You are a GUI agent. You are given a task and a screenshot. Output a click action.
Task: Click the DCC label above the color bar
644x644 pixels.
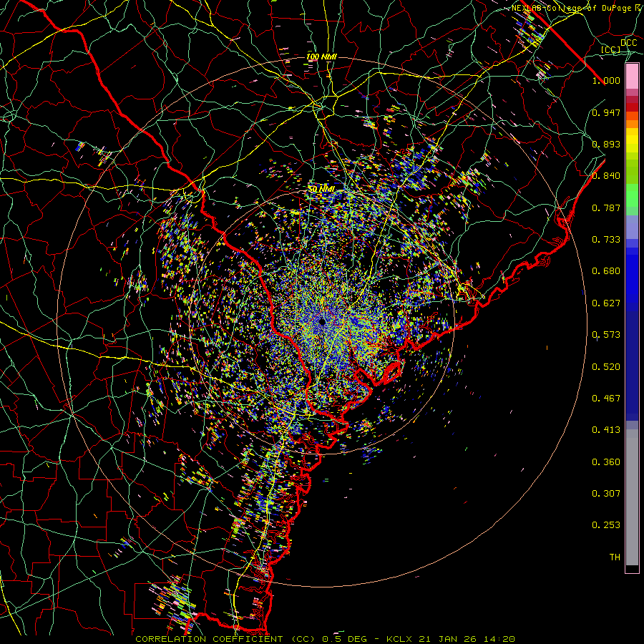(x=629, y=43)
